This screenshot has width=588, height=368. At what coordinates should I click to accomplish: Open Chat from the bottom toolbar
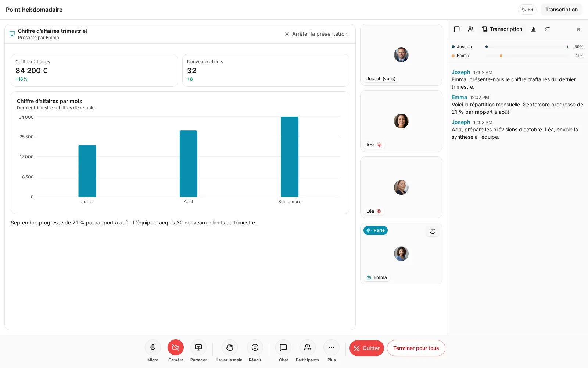click(283, 347)
